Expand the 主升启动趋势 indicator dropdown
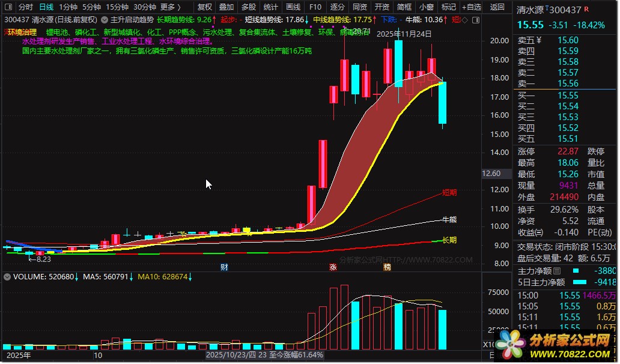 (105, 19)
